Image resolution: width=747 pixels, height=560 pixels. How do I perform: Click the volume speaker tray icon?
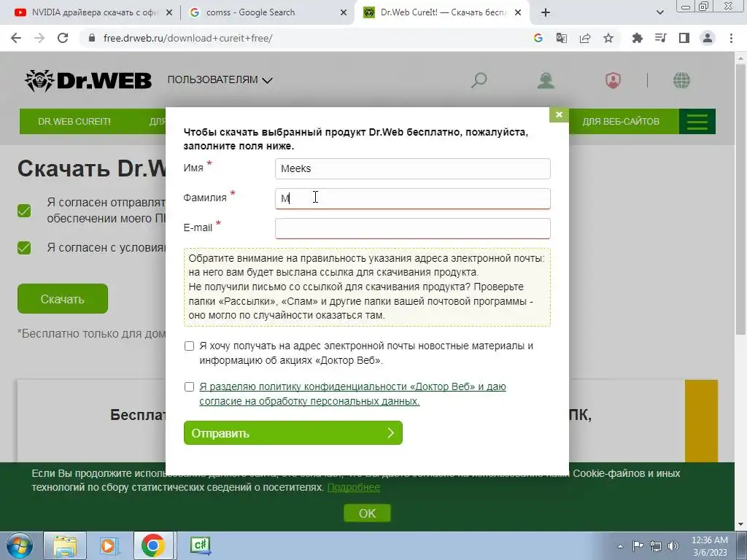click(673, 545)
